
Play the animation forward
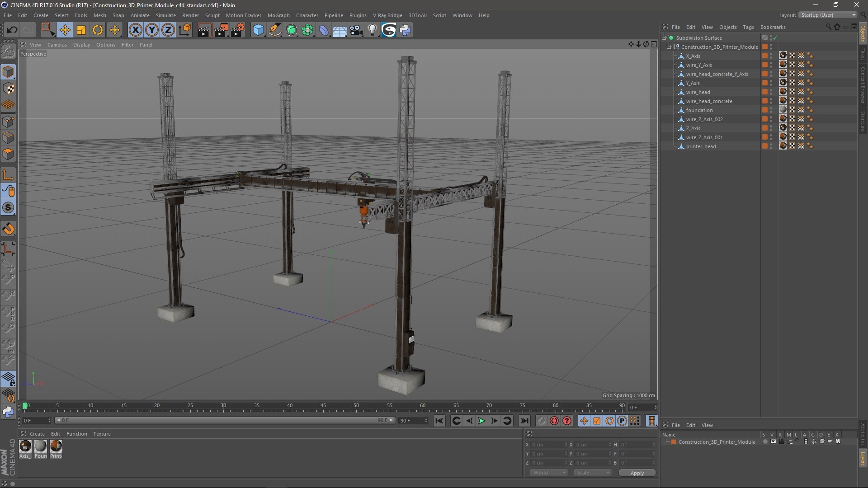tap(481, 421)
